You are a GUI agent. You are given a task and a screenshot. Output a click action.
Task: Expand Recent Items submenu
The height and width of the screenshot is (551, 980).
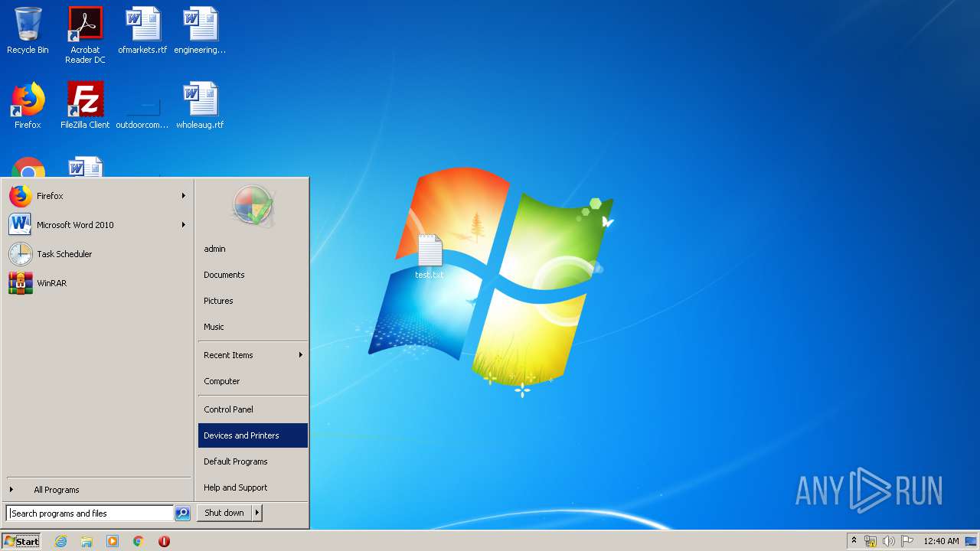[x=301, y=355]
